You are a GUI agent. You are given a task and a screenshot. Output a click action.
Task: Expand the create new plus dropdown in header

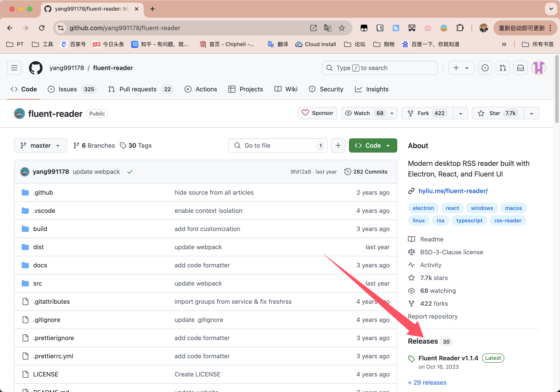461,68
